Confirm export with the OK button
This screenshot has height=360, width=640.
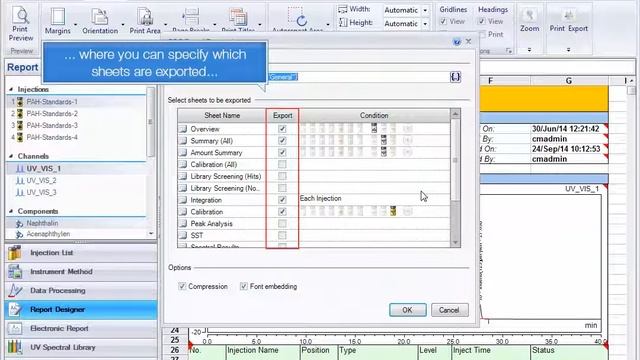407,310
